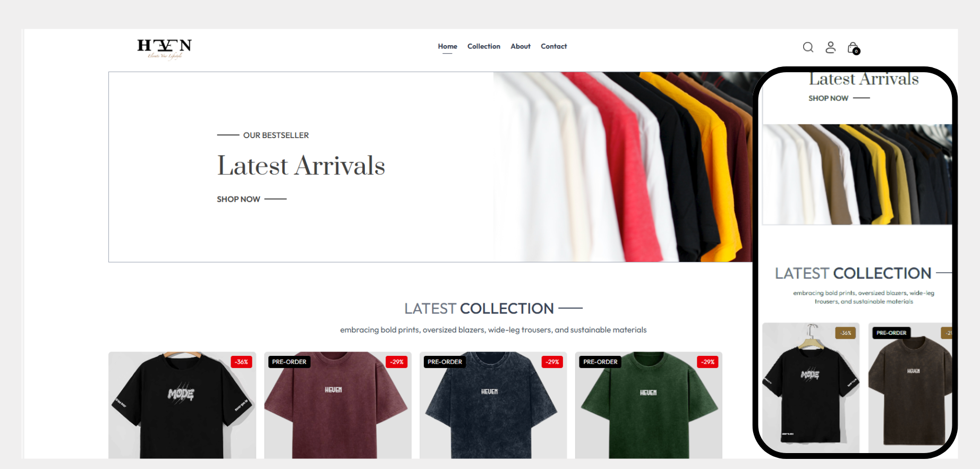Image resolution: width=980 pixels, height=469 pixels.
Task: Open brown HEUEN shirt in mobile preview
Action: coord(910,388)
